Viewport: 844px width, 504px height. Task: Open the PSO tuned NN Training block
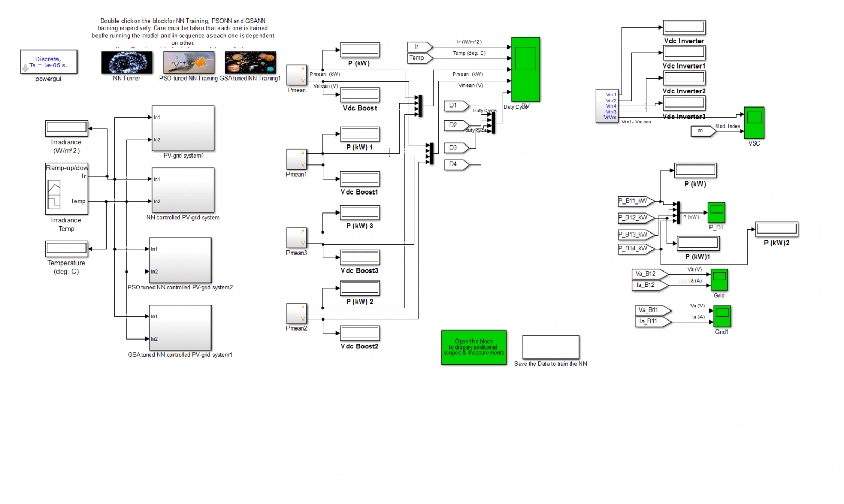coord(188,62)
